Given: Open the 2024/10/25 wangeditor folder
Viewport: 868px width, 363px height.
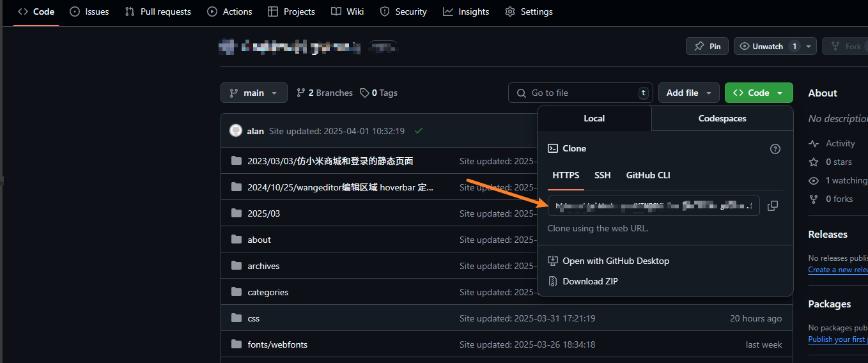Looking at the screenshot, I should (x=340, y=187).
